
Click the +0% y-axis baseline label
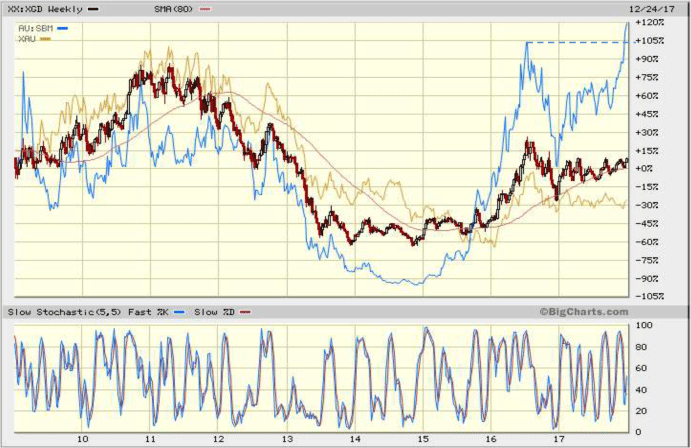(x=646, y=168)
